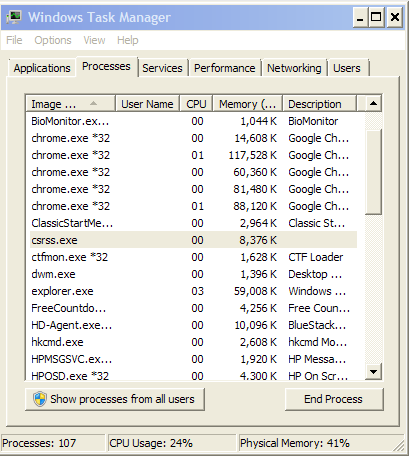Switch to the Applications tab
409x456 pixels.
(x=42, y=68)
